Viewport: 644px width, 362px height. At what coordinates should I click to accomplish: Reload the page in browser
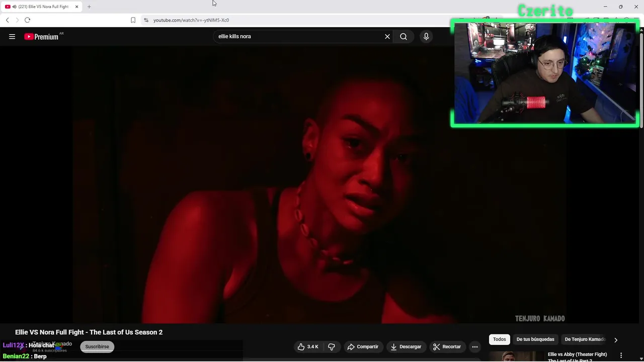[27, 20]
